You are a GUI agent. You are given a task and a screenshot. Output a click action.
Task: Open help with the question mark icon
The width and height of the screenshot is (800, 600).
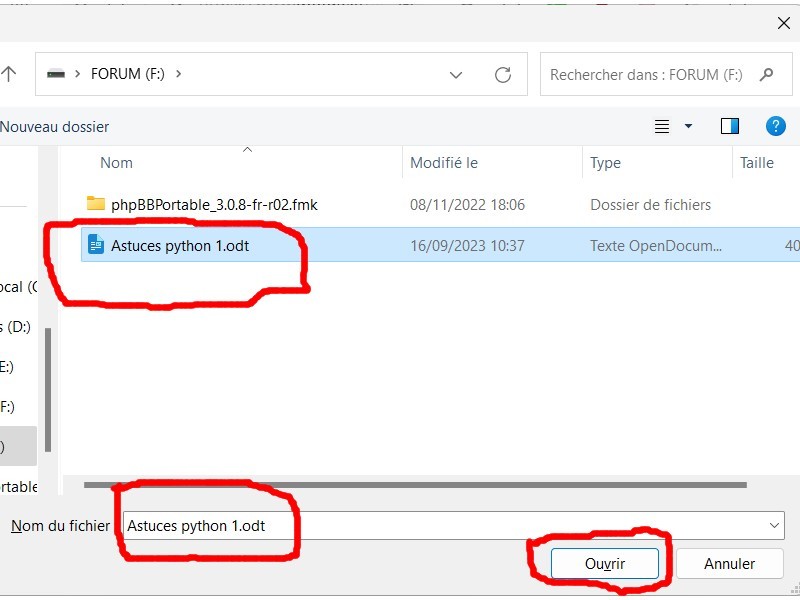pos(775,126)
